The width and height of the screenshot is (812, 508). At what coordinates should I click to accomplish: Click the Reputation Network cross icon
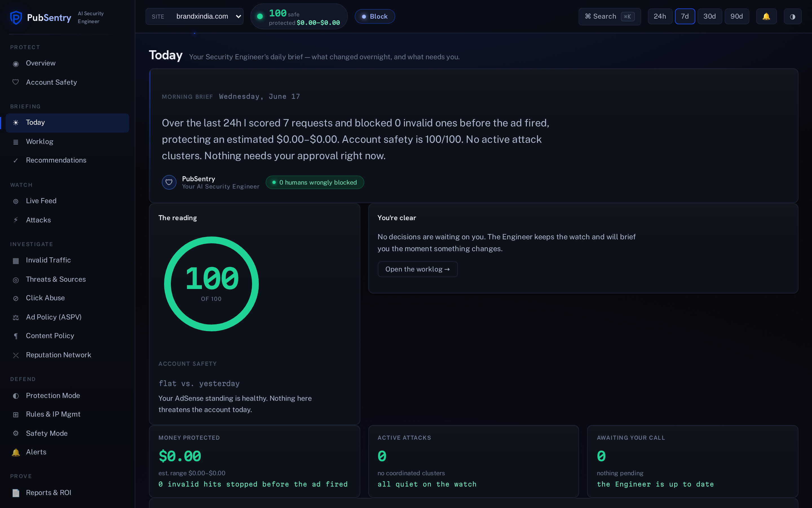(x=16, y=355)
